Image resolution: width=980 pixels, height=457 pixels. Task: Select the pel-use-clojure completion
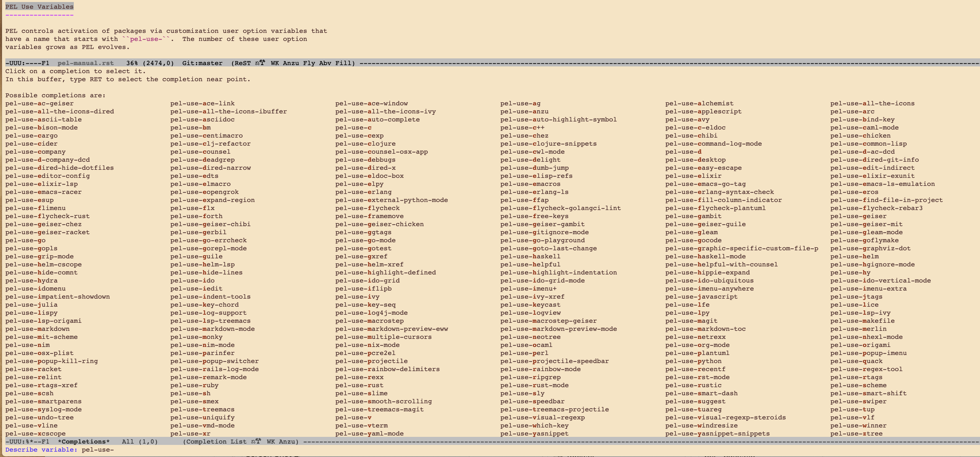pos(365,144)
